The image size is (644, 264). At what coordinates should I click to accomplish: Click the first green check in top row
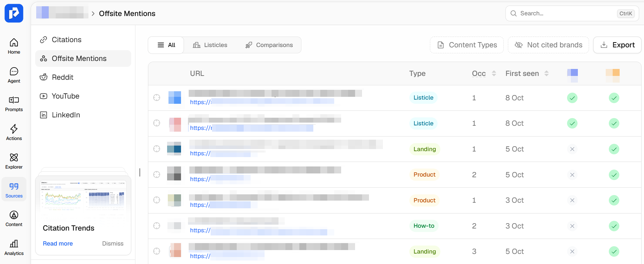(x=572, y=98)
